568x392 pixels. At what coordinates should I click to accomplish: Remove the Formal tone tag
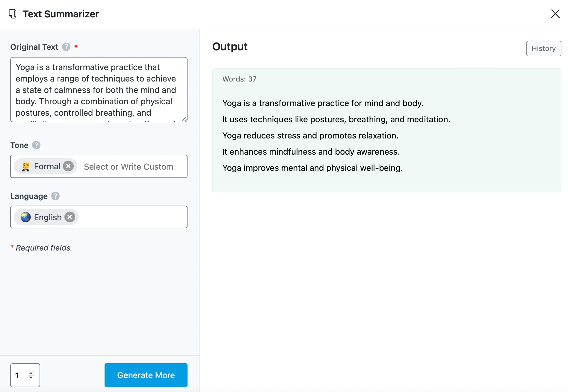pos(68,166)
